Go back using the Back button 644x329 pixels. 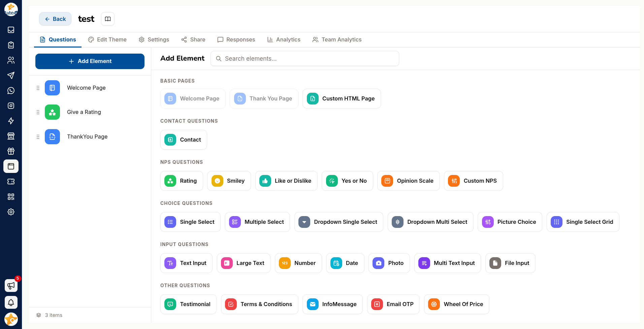[x=55, y=19]
